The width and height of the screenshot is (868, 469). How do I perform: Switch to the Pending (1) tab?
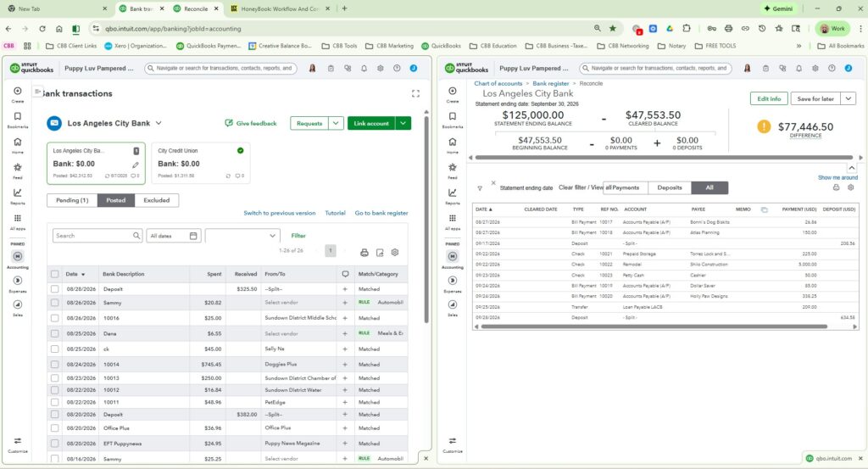(72, 200)
